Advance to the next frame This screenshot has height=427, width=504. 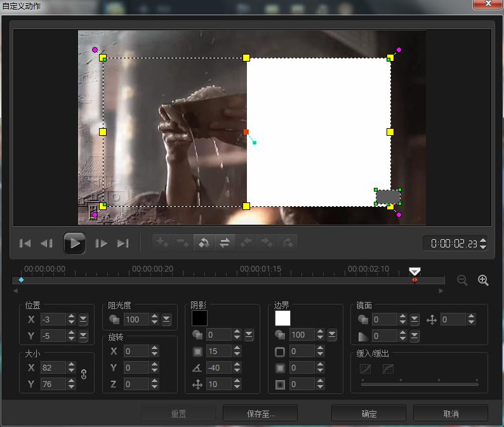102,243
